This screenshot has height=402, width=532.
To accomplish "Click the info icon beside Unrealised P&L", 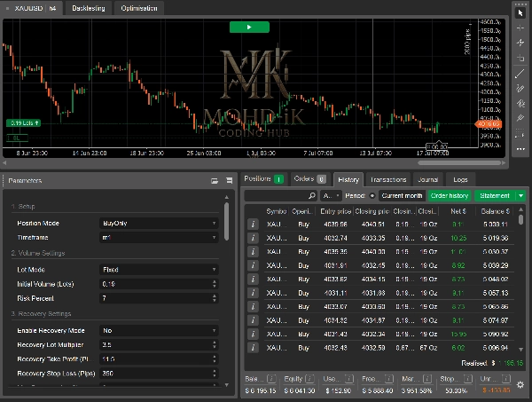I will pyautogui.click(x=506, y=379).
